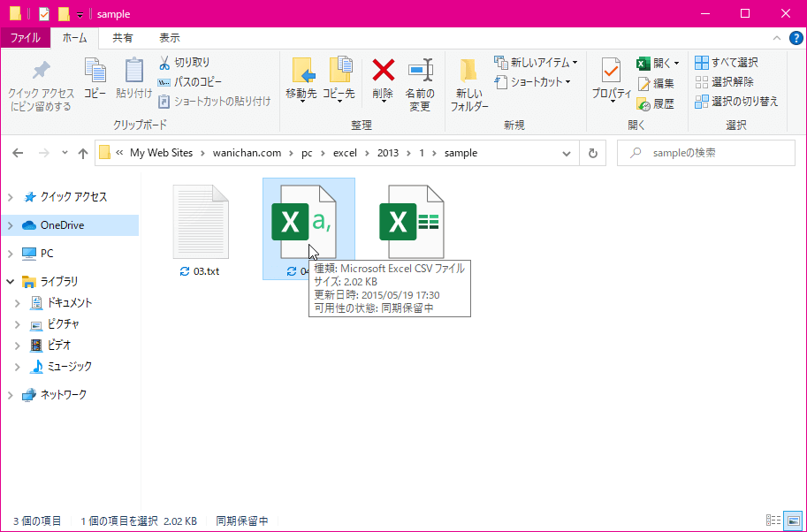Screen dimensions: 807x532
Task: Copy path of selected file
Action: (x=190, y=82)
